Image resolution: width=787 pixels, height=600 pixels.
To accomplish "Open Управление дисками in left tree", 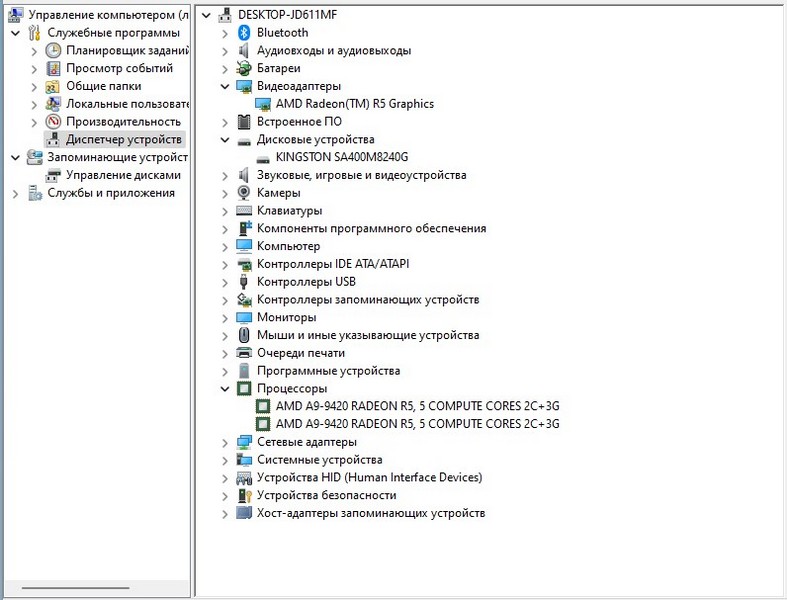I will 123,175.
